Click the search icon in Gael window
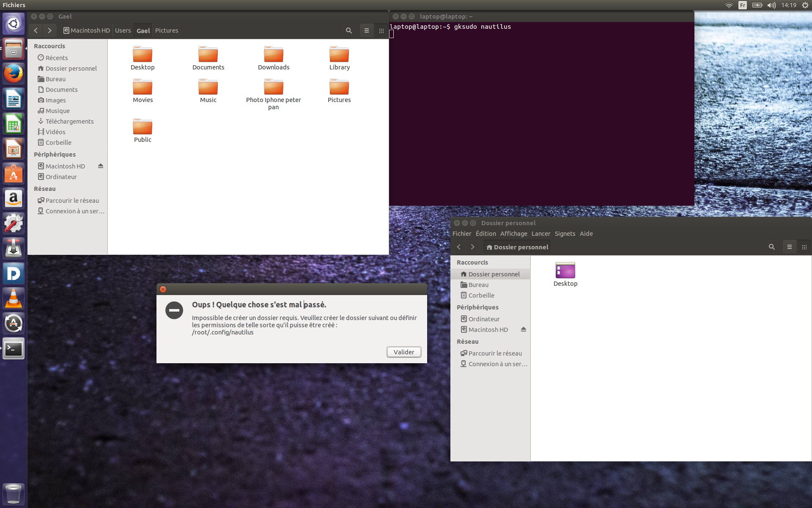This screenshot has height=508, width=812. tap(348, 30)
